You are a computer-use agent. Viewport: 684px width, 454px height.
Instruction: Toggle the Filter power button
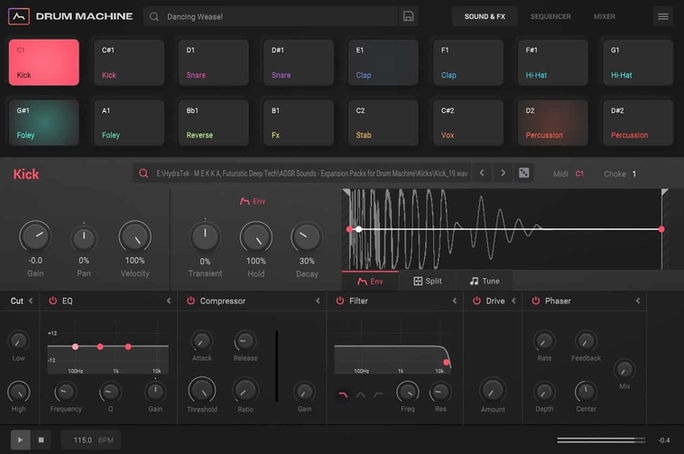coord(340,300)
